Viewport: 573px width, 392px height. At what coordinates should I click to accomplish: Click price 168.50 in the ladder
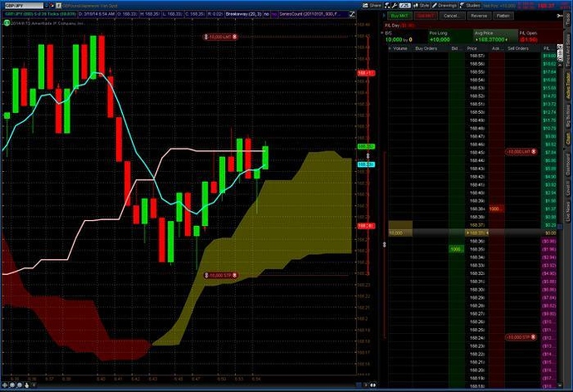point(477,112)
